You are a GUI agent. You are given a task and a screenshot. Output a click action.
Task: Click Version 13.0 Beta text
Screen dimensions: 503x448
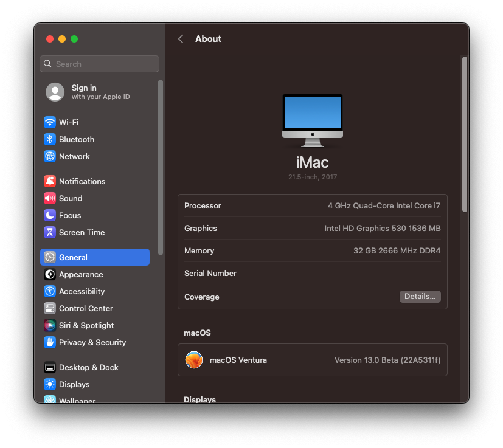click(x=387, y=360)
